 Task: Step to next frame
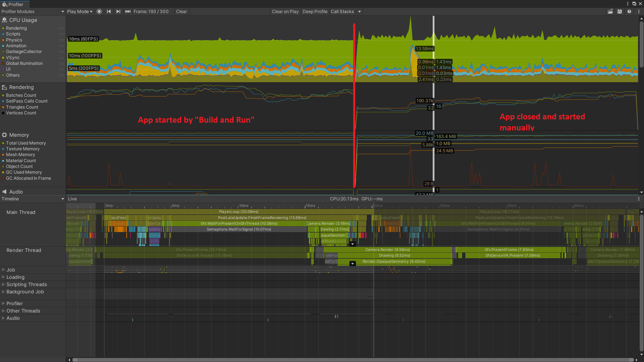[118, 12]
